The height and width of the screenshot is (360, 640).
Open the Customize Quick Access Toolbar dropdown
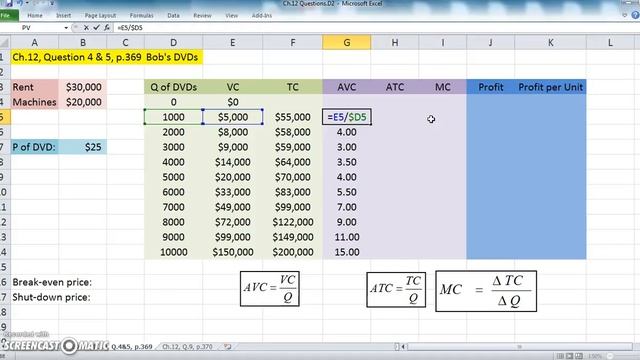click(52, 3)
